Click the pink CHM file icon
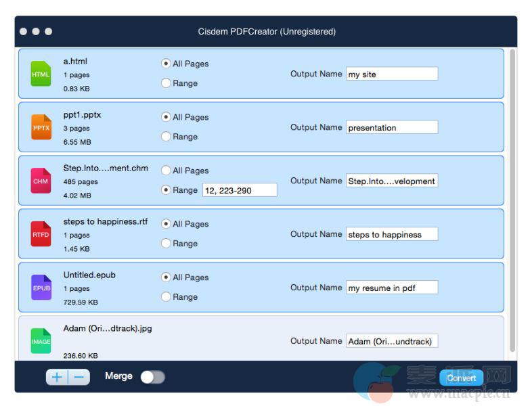Image resolution: width=532 pixels, height=406 pixels. tap(41, 181)
